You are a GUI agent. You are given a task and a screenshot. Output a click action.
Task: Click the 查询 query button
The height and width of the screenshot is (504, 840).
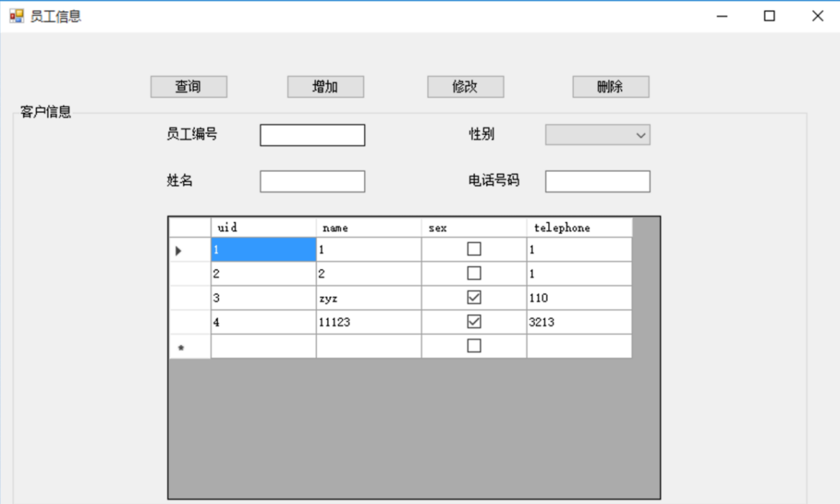(x=188, y=87)
